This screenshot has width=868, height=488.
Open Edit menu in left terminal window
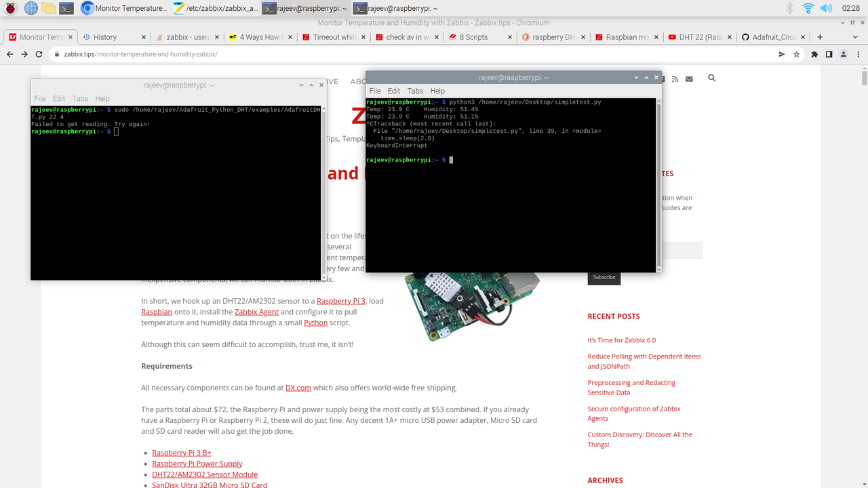(x=59, y=98)
